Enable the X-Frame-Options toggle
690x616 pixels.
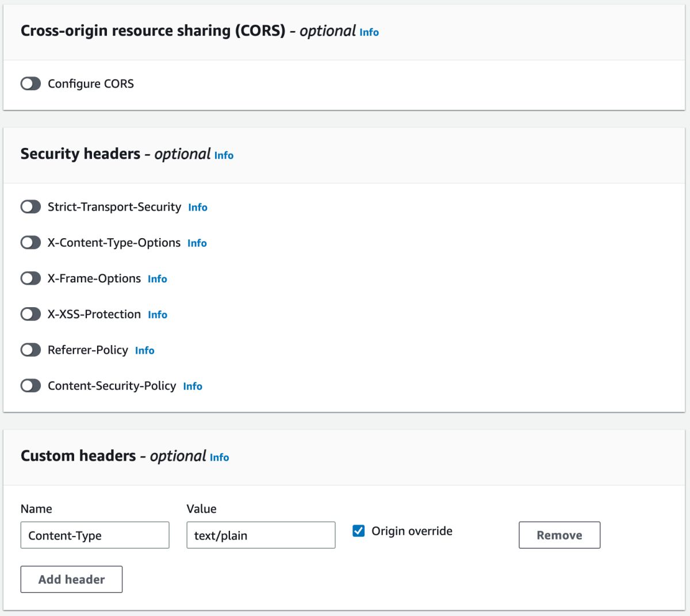[x=30, y=278]
